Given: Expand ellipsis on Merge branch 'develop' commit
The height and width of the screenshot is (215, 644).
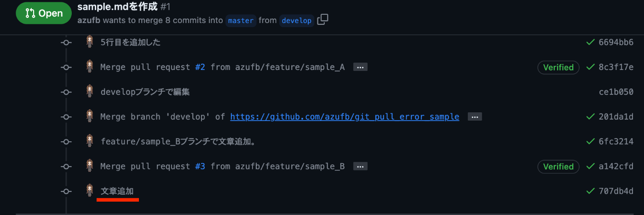Looking at the screenshot, I should (x=475, y=117).
